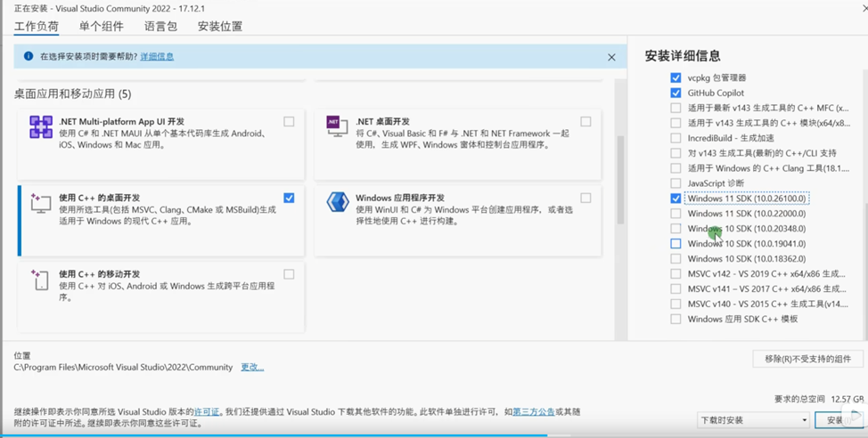Image resolution: width=868 pixels, height=438 pixels.
Task: Click the install path C:\Program Files\Microsoft Visual Studio text
Action: (x=123, y=367)
